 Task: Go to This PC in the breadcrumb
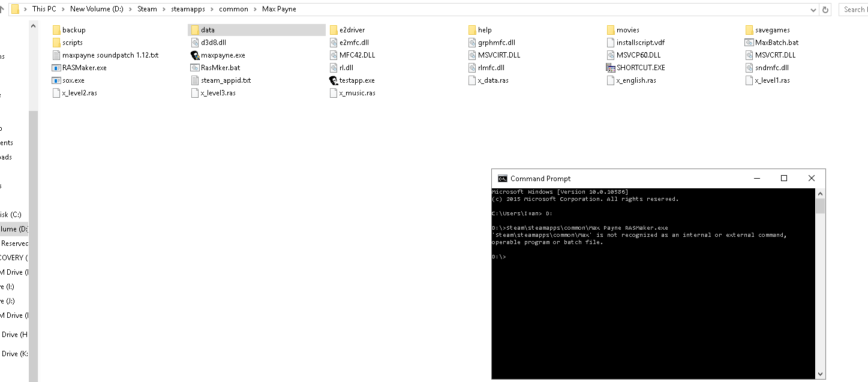click(44, 10)
